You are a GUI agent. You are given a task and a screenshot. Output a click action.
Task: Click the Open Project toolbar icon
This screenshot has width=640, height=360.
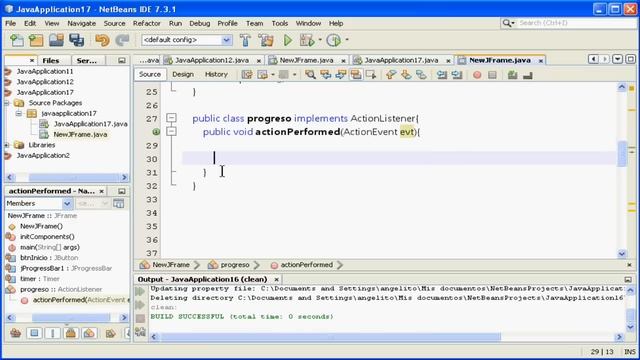[56, 40]
